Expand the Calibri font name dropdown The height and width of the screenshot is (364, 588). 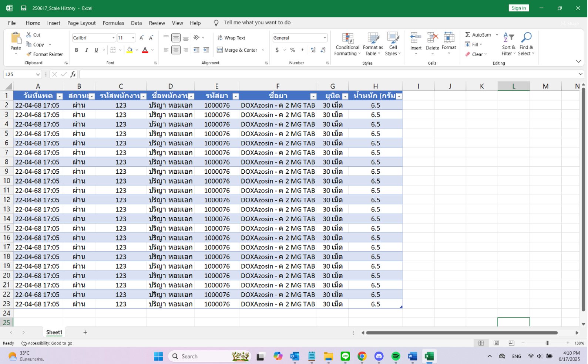[113, 38]
